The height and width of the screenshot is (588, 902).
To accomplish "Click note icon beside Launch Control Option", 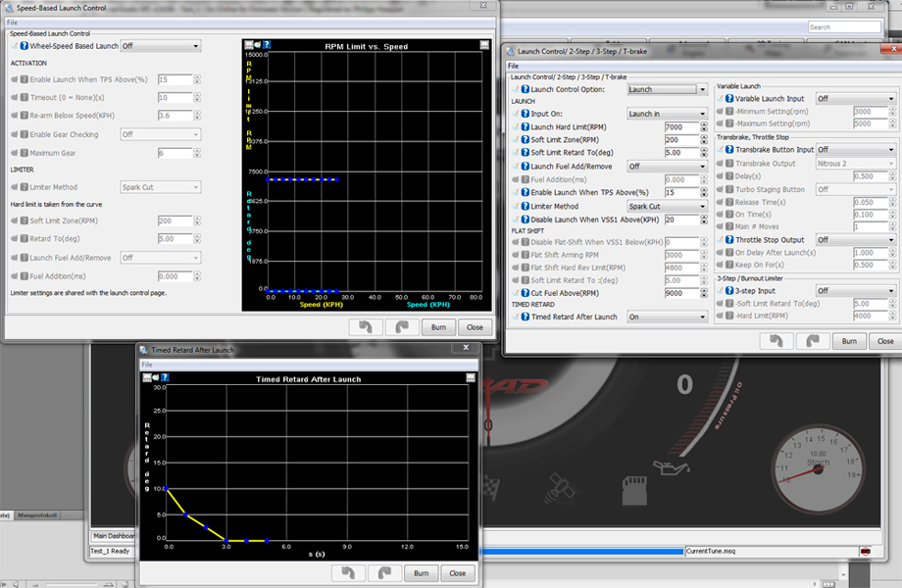I will [x=516, y=89].
